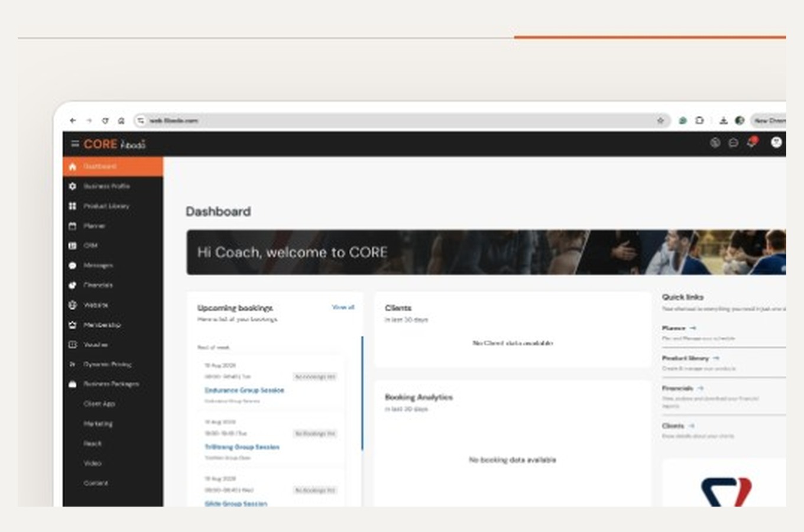
Task: Click the Business Profile gear icon
Action: point(73,186)
